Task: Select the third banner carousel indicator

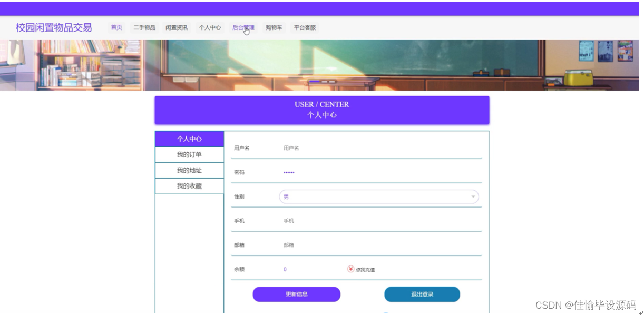Action: click(332, 82)
